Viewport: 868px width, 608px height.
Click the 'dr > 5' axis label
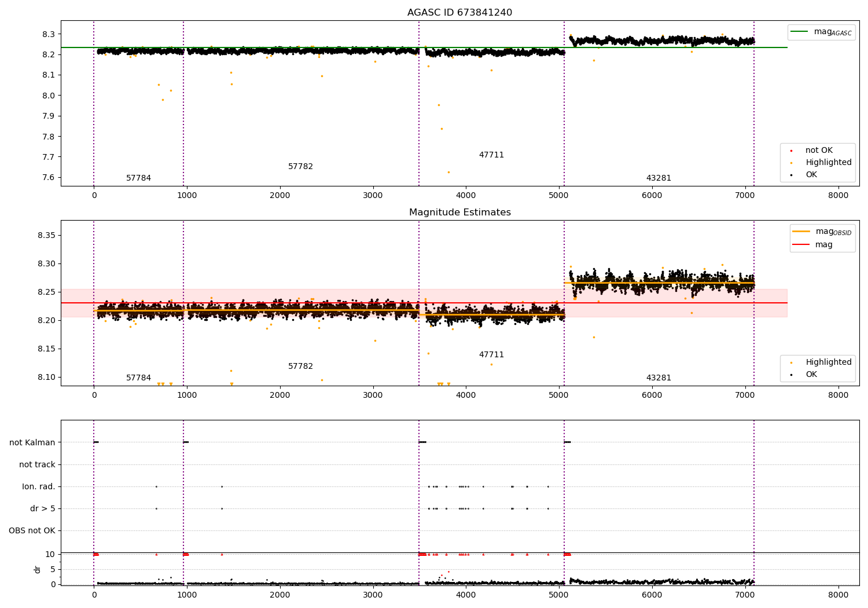[43, 509]
